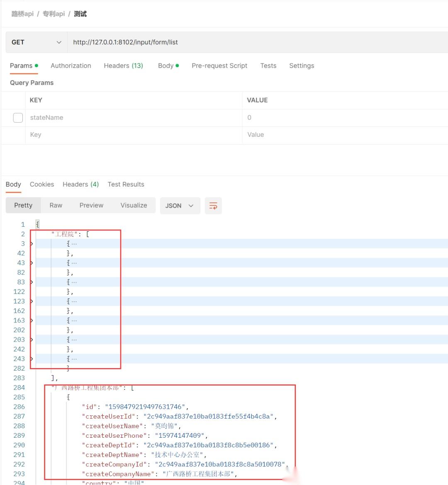Expand the collapsed object at line 123
The height and width of the screenshot is (485, 448).
[32, 301]
